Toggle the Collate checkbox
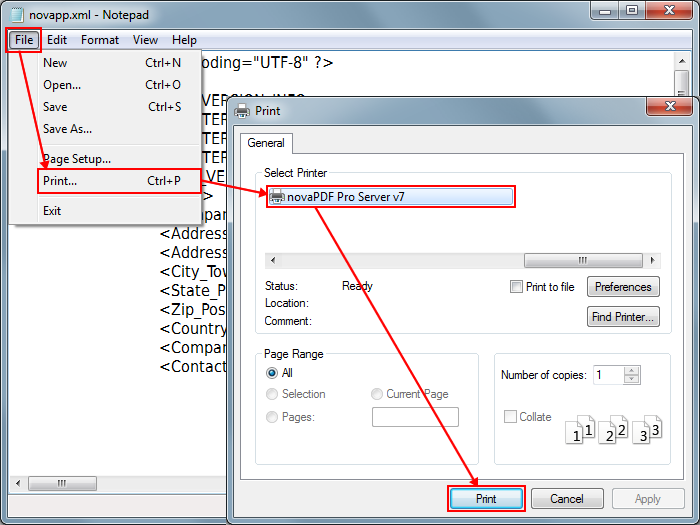Image resolution: width=700 pixels, height=525 pixels. tap(510, 417)
